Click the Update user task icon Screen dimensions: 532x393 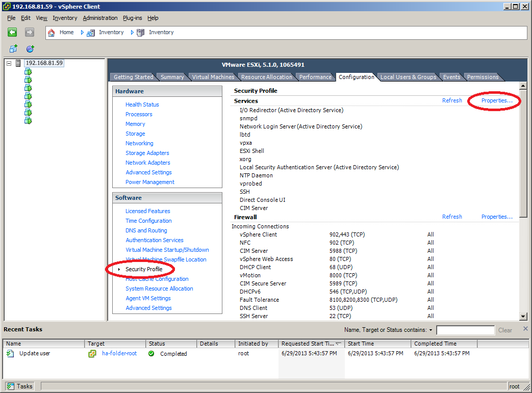(10, 353)
